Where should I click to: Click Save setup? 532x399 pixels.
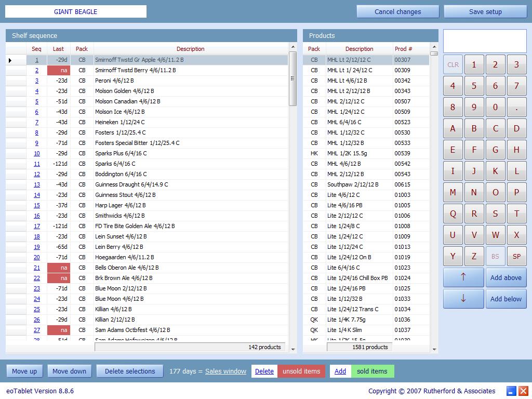[485, 11]
